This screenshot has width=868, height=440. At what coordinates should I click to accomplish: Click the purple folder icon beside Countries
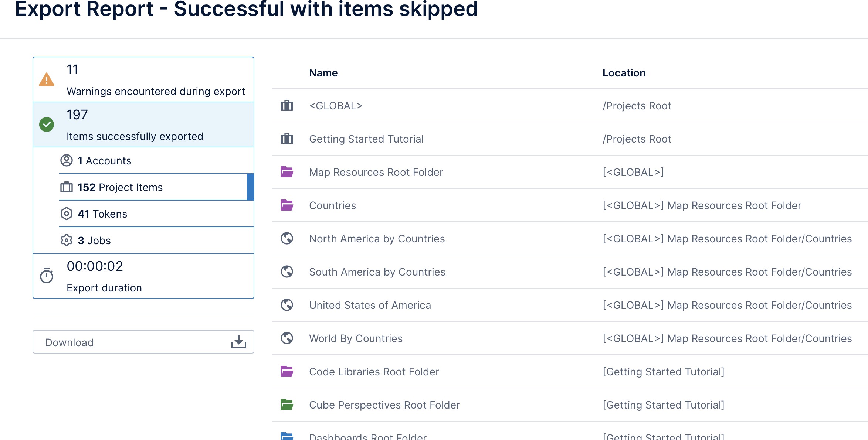[x=287, y=205]
